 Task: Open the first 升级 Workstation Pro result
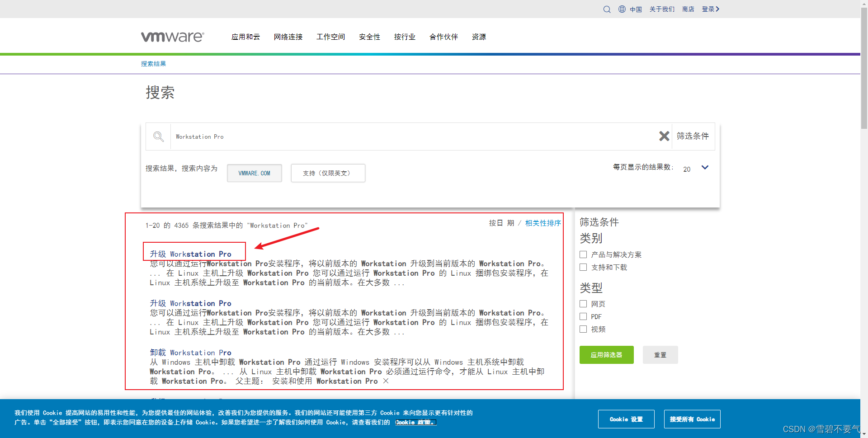[191, 254]
